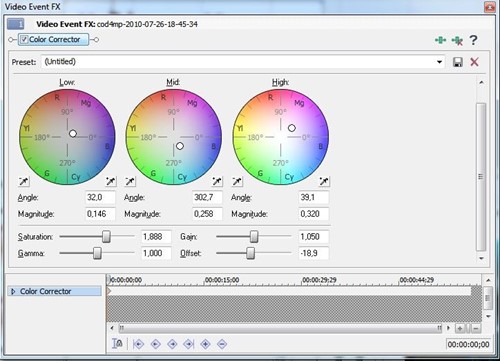Click the keyframe track scroll down arrow

(488, 316)
